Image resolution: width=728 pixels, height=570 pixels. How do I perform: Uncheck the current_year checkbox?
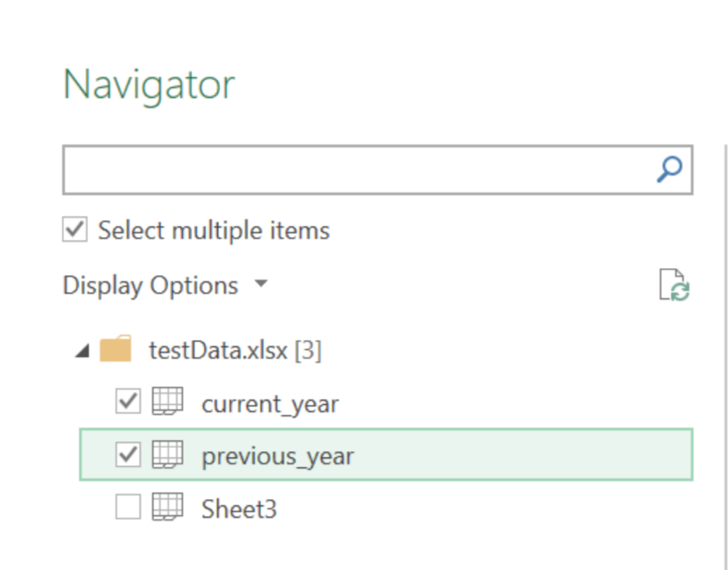click(x=128, y=401)
